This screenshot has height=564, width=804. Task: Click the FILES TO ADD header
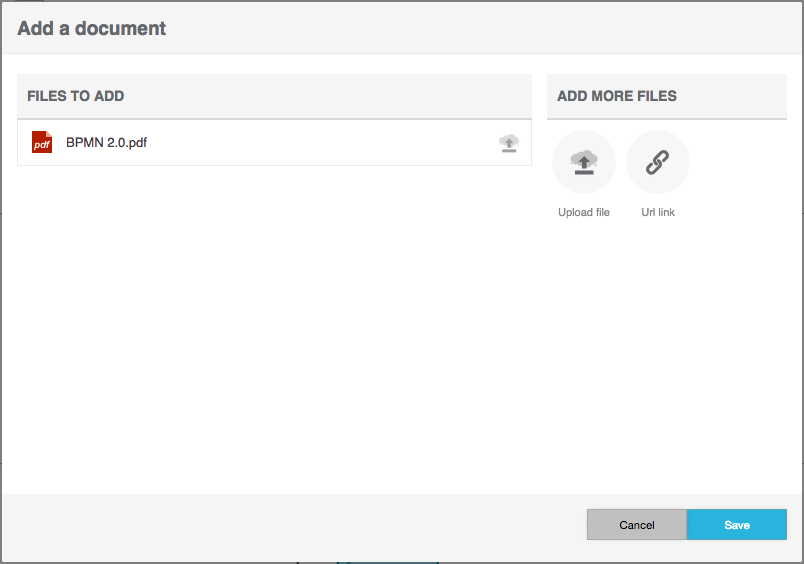[76, 96]
